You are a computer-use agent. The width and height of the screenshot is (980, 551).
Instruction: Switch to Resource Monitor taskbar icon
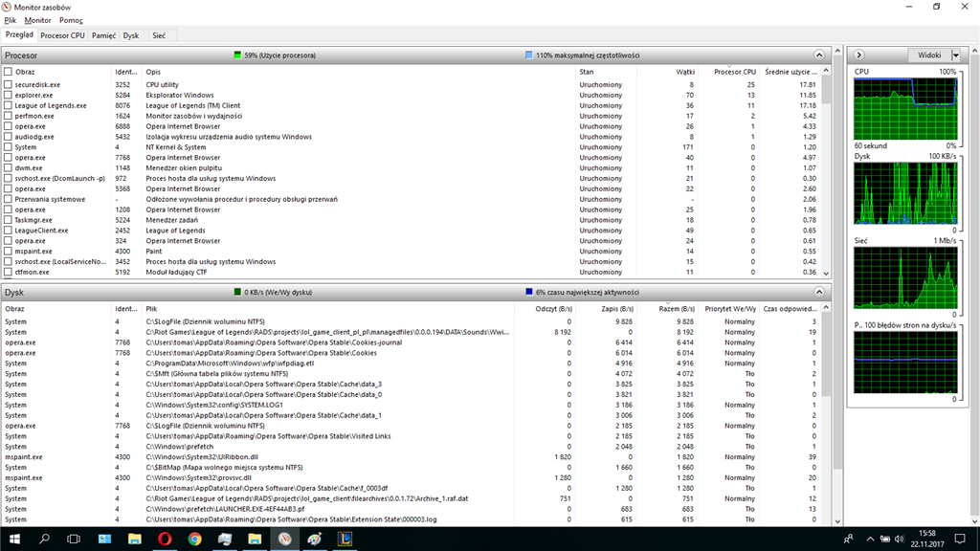point(284,539)
